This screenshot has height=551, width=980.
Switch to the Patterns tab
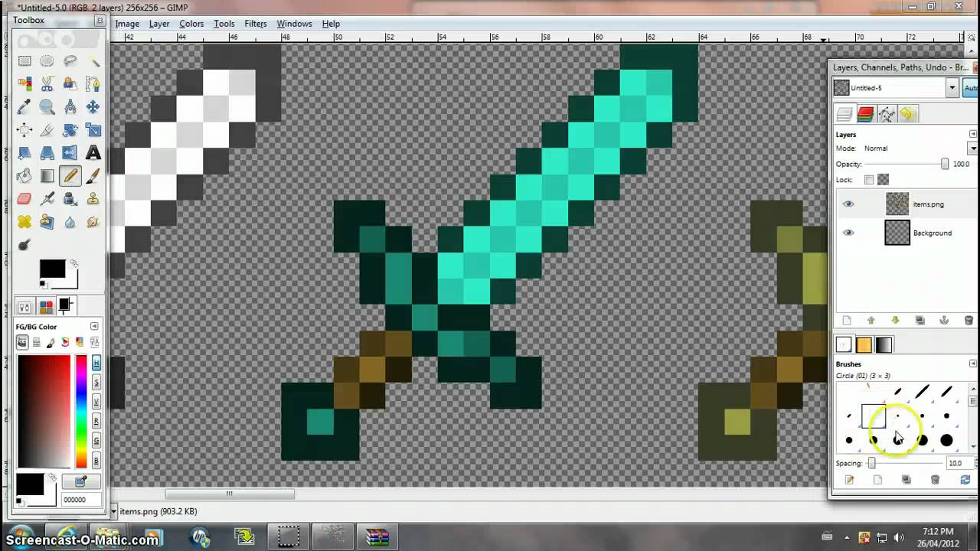pyautogui.click(x=864, y=345)
